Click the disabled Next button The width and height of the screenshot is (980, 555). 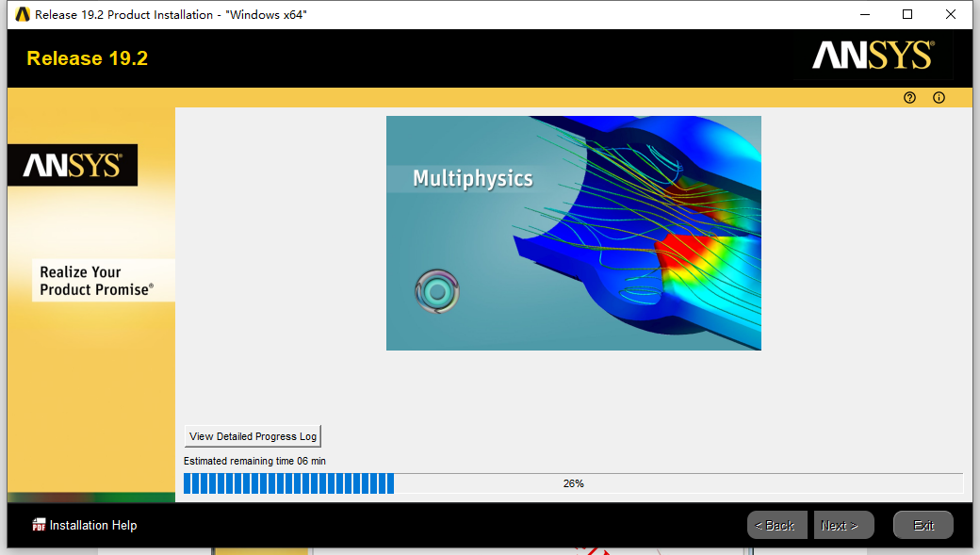843,525
